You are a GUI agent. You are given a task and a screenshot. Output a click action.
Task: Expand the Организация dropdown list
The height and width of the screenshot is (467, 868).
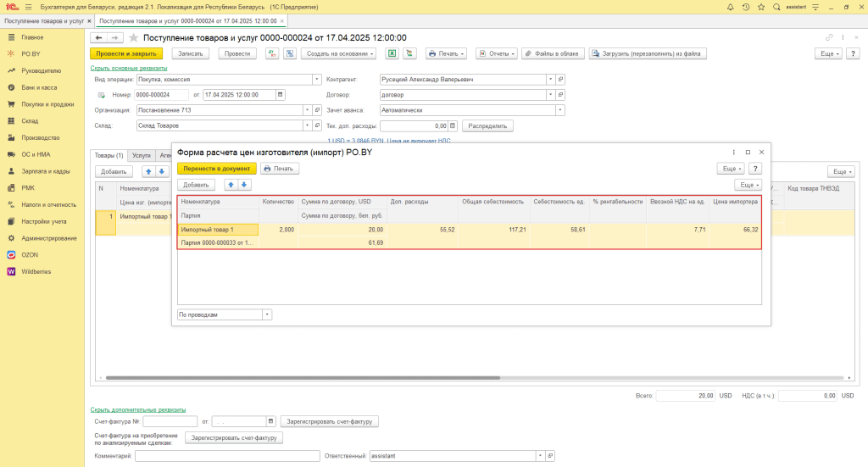coord(307,110)
